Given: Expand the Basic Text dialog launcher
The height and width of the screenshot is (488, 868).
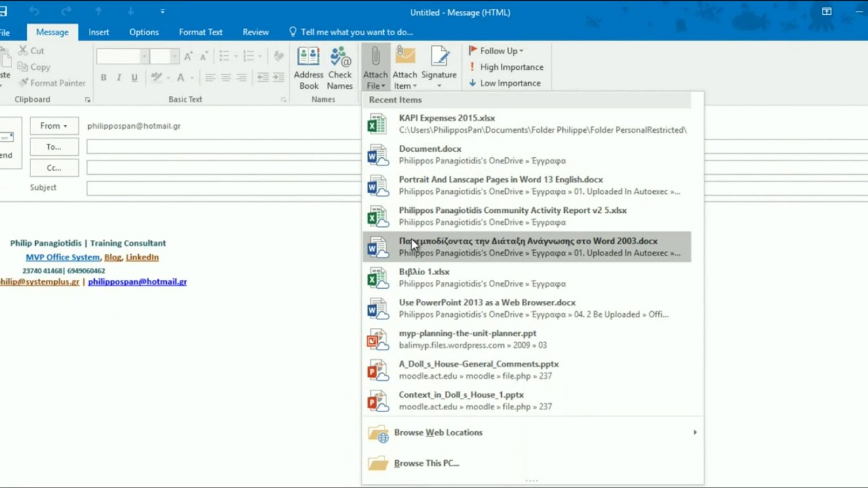Looking at the screenshot, I should click(x=283, y=100).
